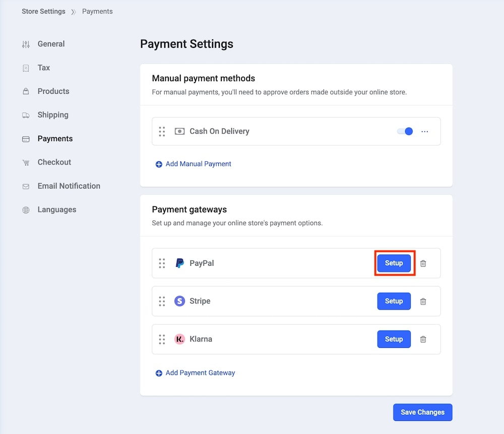Viewport: 504px width, 434px height.
Task: Click the Klarna drag handle icon
Action: click(x=162, y=339)
